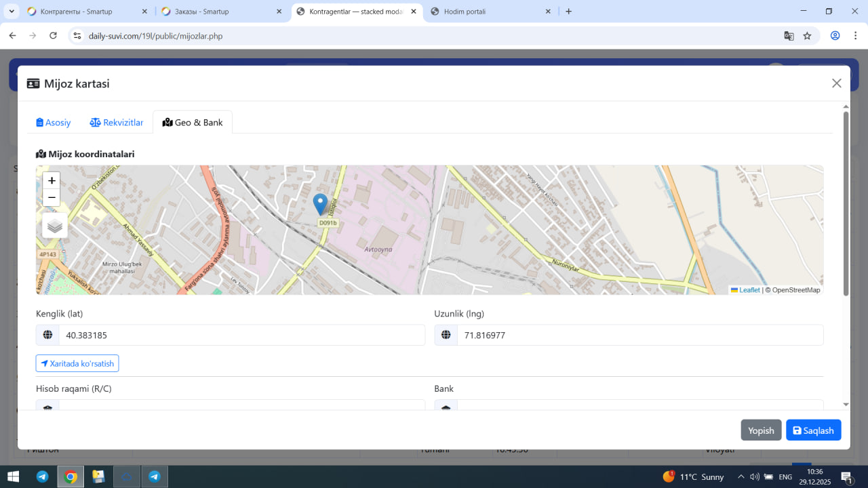
Task: Click the blue location marker pin
Action: point(320,204)
